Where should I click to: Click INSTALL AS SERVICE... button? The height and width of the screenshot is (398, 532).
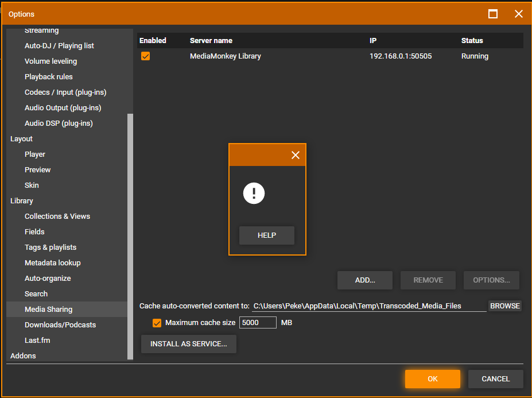188,344
